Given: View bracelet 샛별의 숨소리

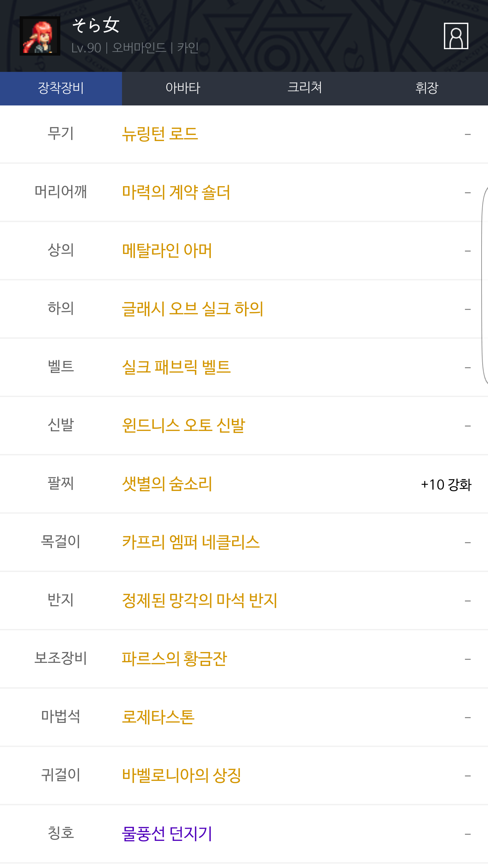Looking at the screenshot, I should (x=167, y=484).
